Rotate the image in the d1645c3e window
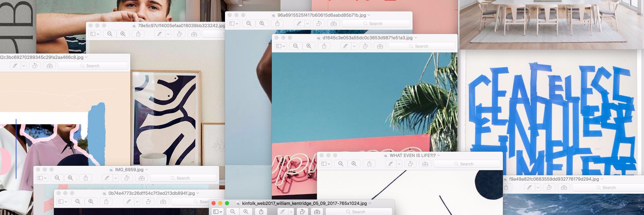644x215 pixels. coord(365,46)
